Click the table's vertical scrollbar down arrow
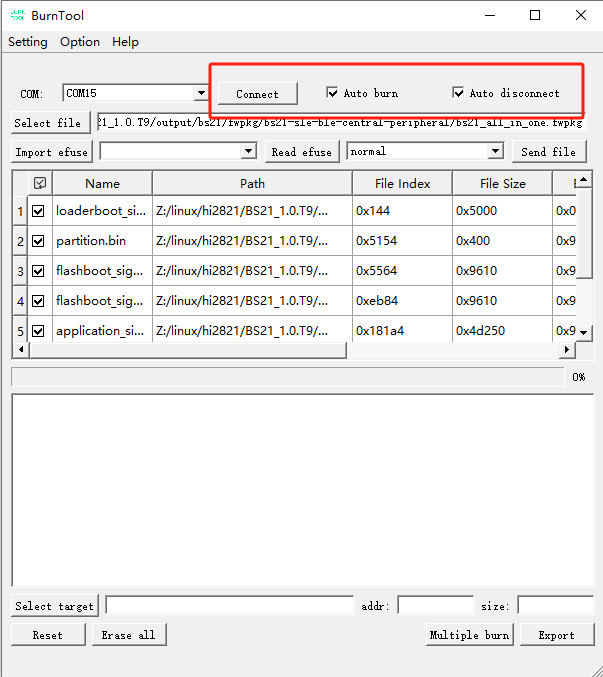The height and width of the screenshot is (677, 603). [x=586, y=333]
